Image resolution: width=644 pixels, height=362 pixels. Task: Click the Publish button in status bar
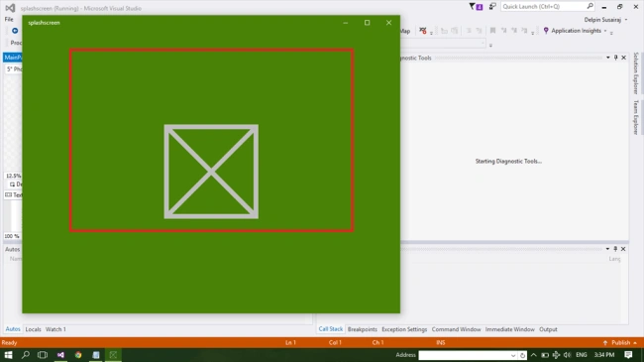click(x=620, y=343)
